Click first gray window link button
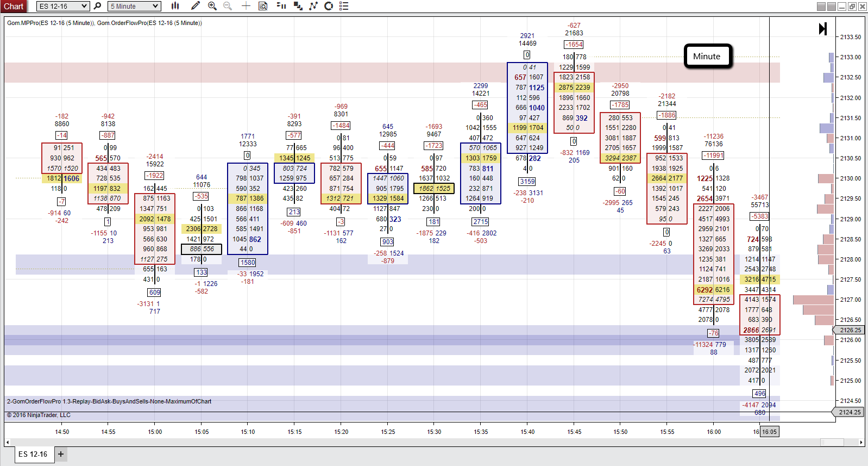Screen dimensions: 868x466 821,7
